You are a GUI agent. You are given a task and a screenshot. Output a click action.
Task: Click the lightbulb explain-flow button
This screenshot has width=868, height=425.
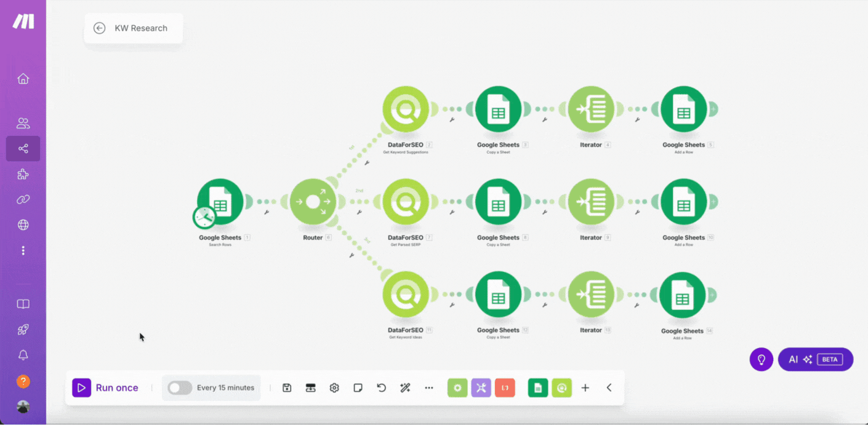[x=762, y=359]
